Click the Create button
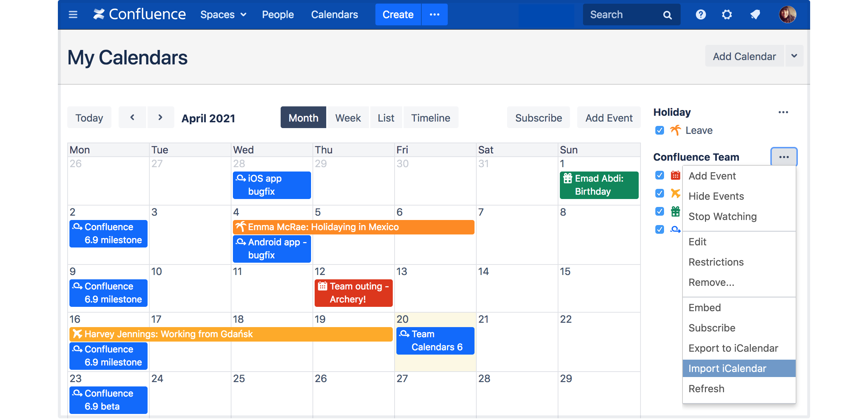The image size is (868, 419). 398,14
